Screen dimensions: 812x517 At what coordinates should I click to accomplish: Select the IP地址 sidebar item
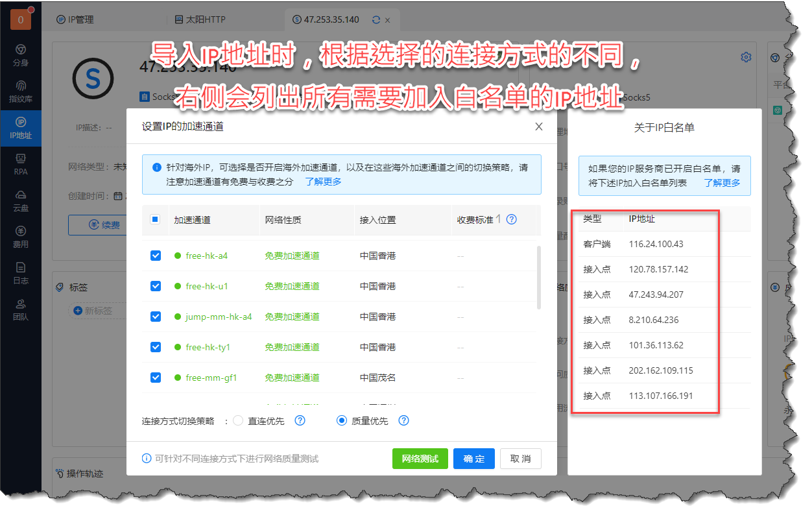click(21, 128)
